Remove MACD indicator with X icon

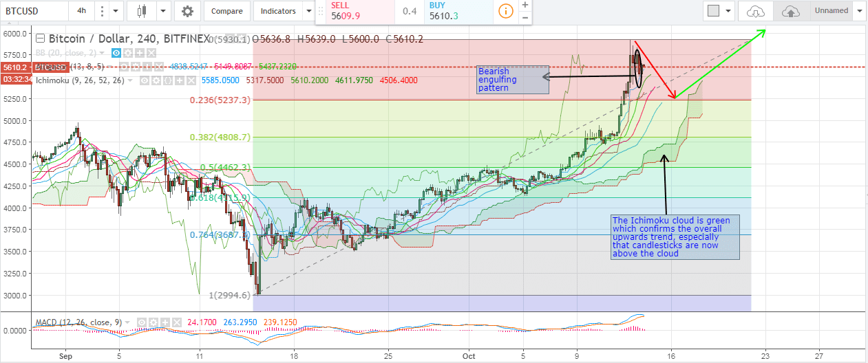(x=176, y=321)
